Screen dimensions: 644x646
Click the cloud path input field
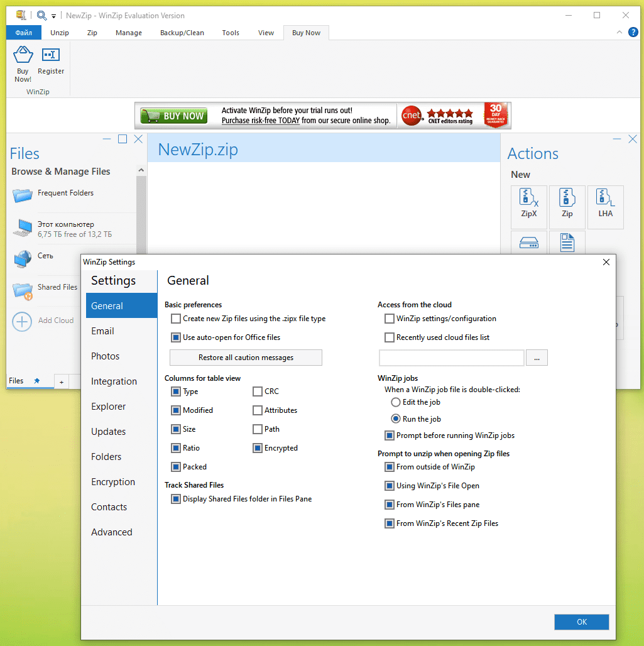[x=452, y=358]
